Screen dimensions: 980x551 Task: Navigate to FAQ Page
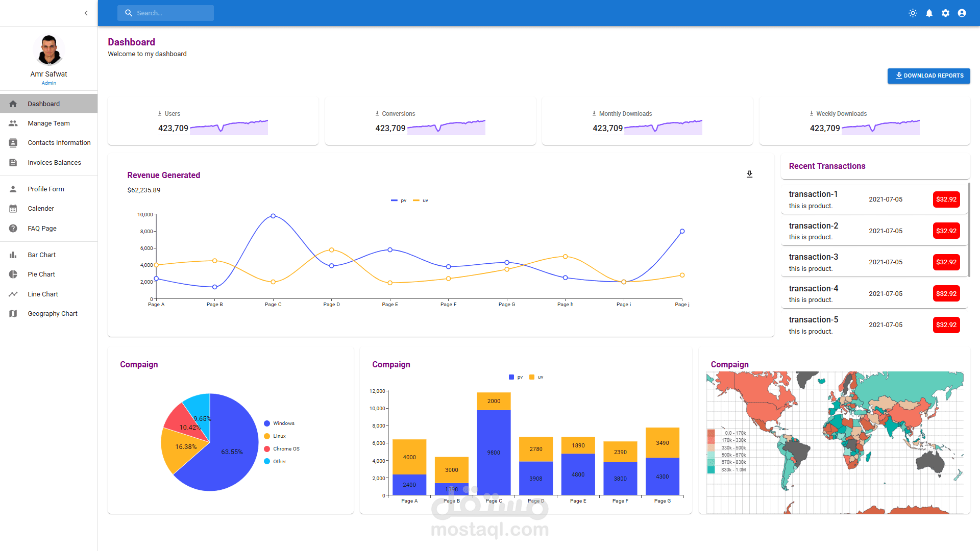48,229
